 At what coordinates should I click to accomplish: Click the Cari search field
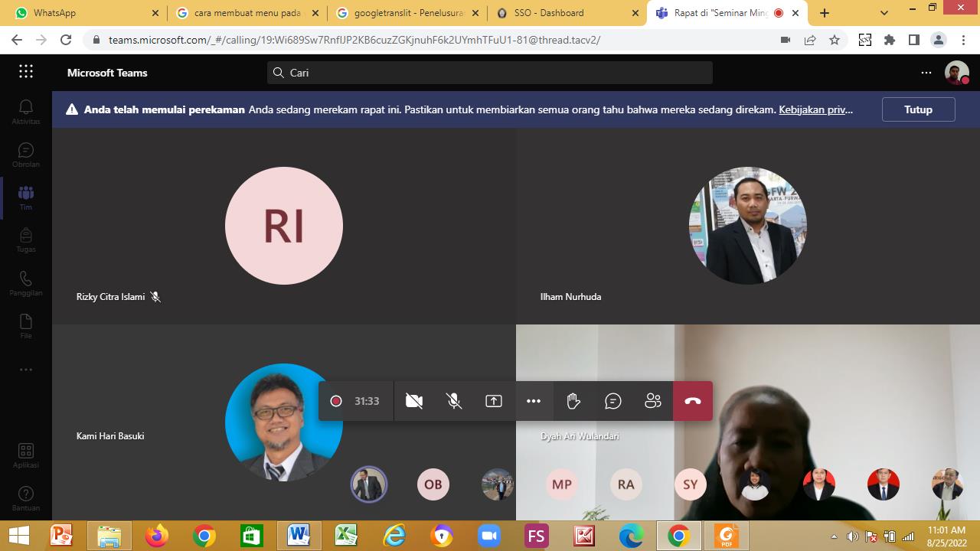(490, 73)
